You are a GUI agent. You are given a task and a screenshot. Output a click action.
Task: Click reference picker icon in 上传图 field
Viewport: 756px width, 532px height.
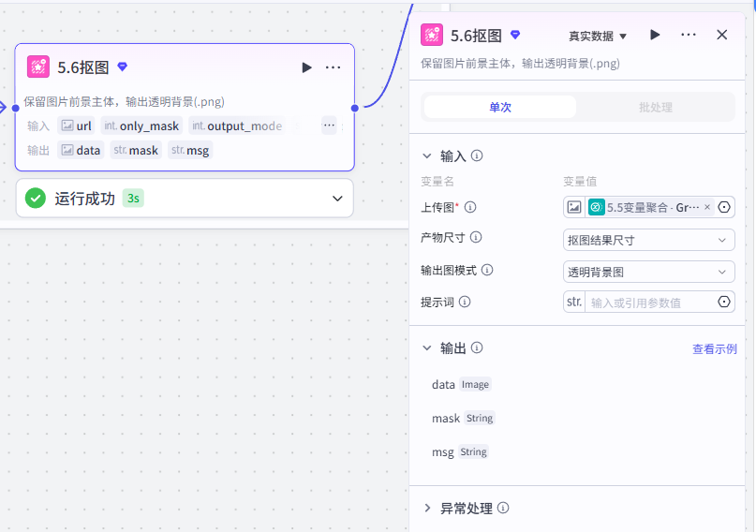[x=724, y=207]
